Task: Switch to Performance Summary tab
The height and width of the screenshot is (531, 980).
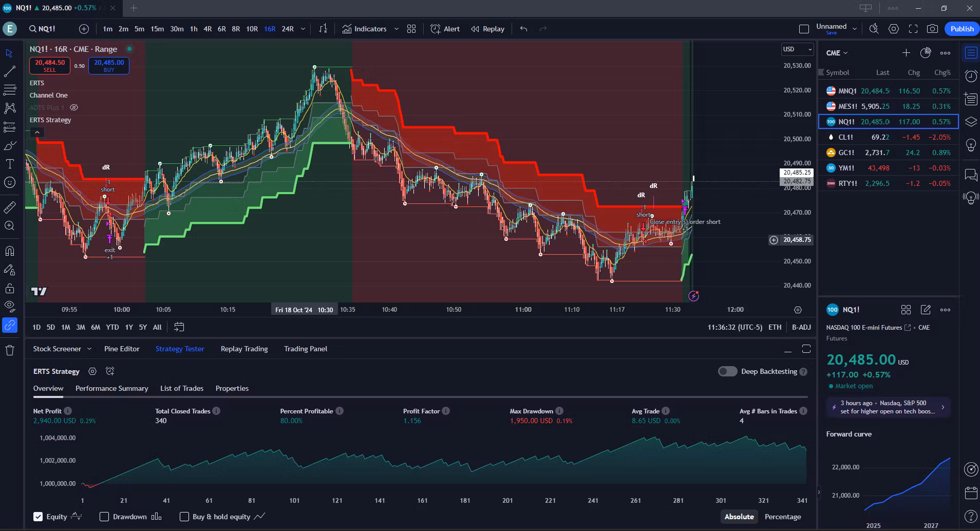Action: coord(111,388)
